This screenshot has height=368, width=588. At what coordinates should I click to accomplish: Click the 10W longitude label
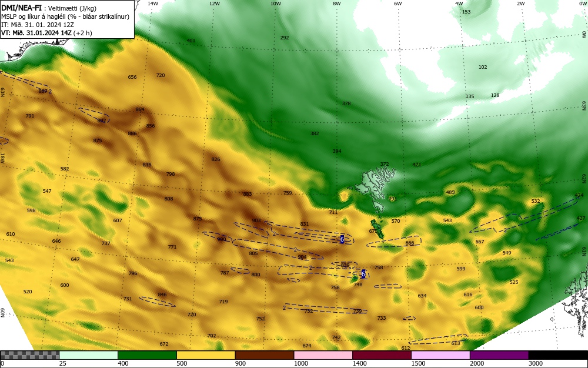pyautogui.click(x=276, y=4)
